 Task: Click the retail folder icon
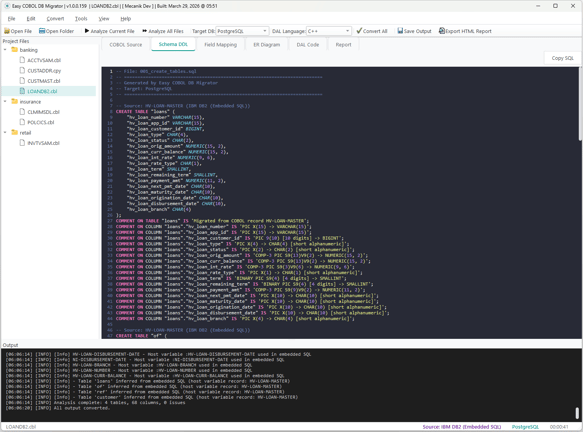pos(15,133)
